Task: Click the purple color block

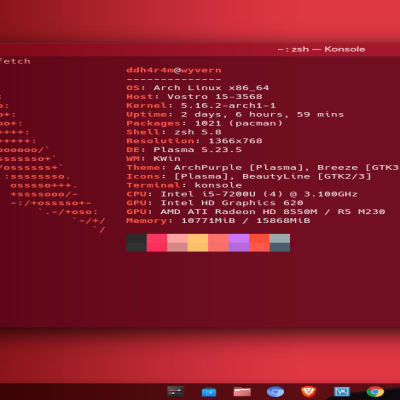Action: point(239,243)
